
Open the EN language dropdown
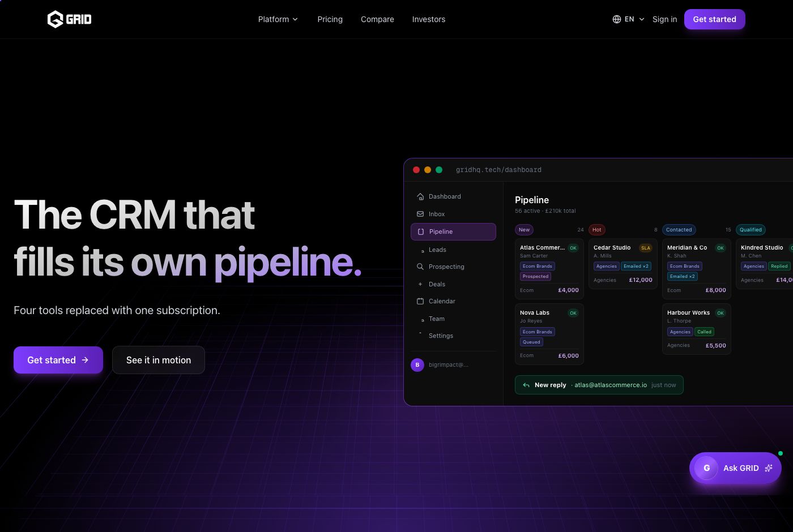point(629,19)
